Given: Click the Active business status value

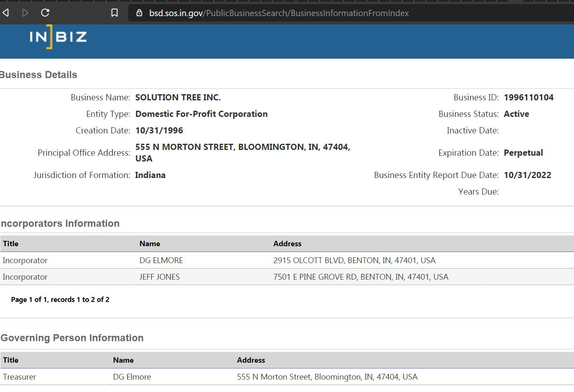Looking at the screenshot, I should click(x=517, y=114).
